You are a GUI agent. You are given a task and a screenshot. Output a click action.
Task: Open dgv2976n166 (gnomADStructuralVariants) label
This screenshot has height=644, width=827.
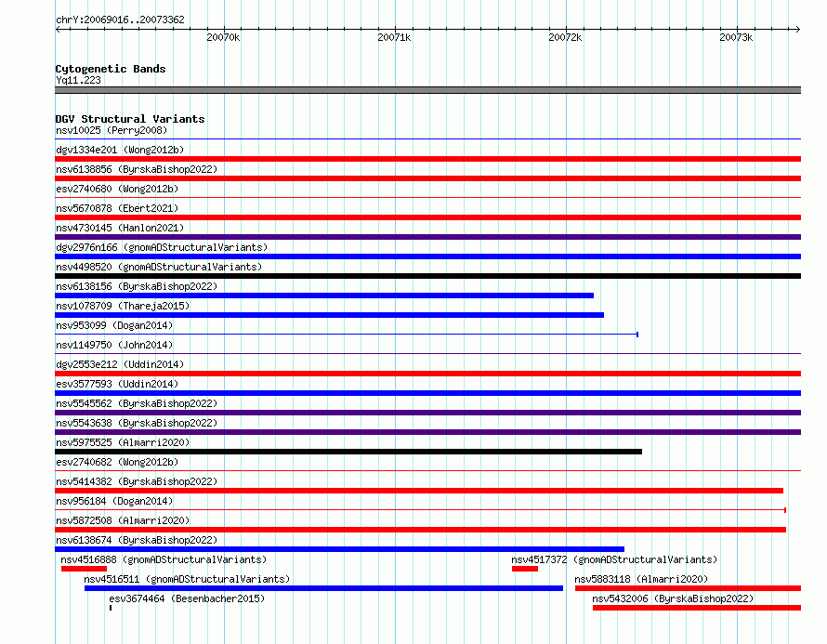point(162,247)
